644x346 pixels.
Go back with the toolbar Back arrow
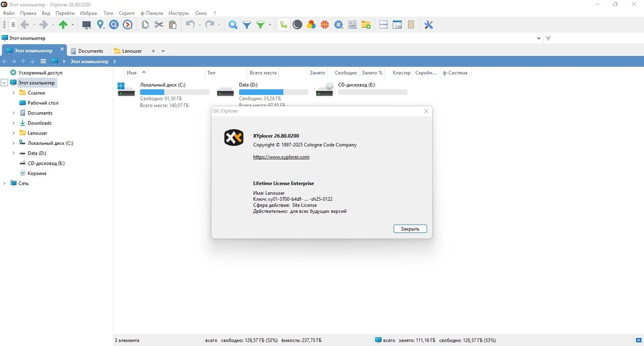(x=25, y=25)
